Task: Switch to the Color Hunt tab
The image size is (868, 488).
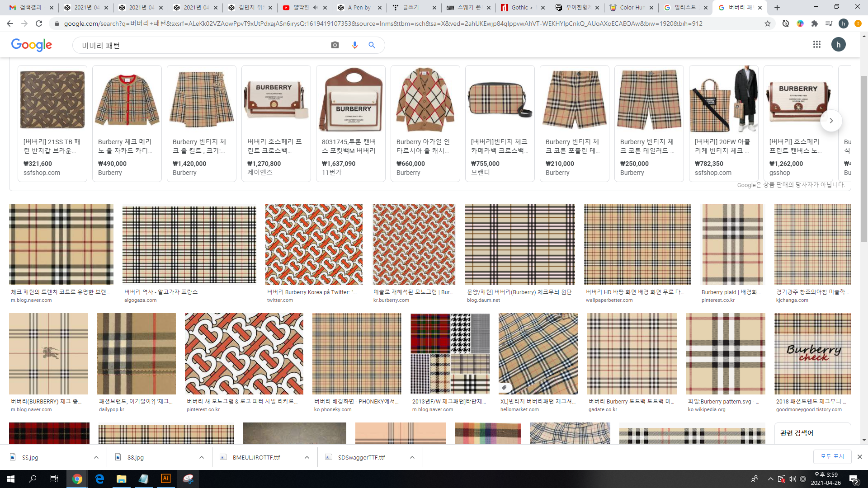Action: pyautogui.click(x=632, y=8)
